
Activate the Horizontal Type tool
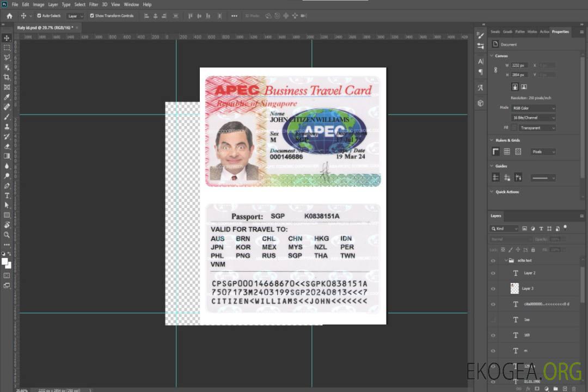(x=7, y=195)
